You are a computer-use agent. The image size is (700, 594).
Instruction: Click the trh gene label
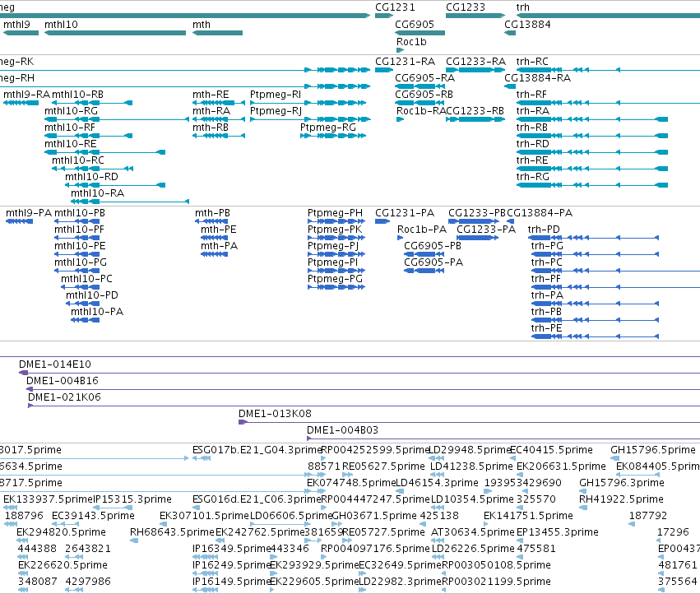pyautogui.click(x=523, y=7)
